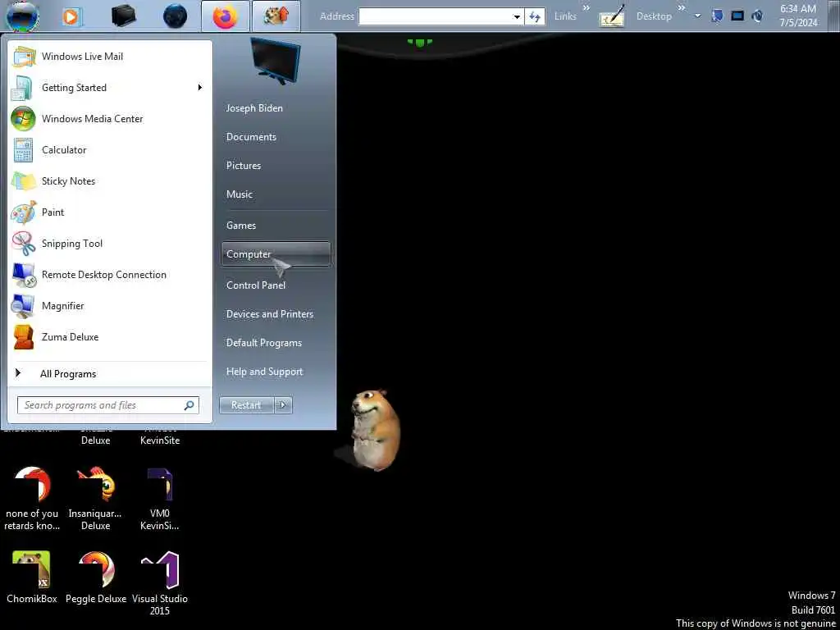The width and height of the screenshot is (840, 630).
Task: Launch Windows Media Center
Action: coord(110,118)
